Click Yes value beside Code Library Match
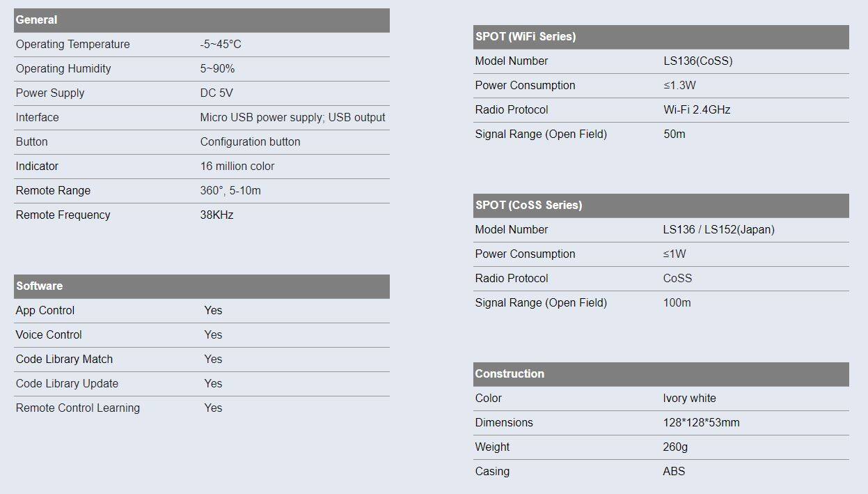868x494 pixels. click(213, 360)
